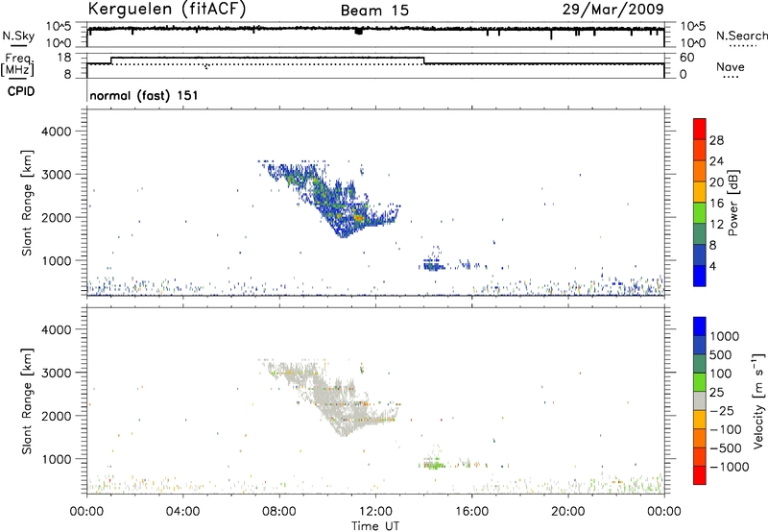
Task: Click the '12:00' time axis tick label
Action: click(375, 512)
